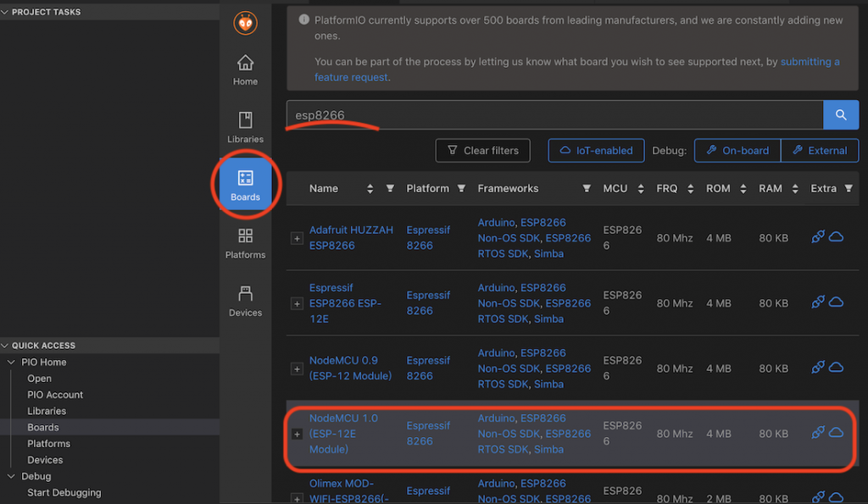Select Boards in Quick Access tree
The image size is (868, 504).
click(x=43, y=427)
